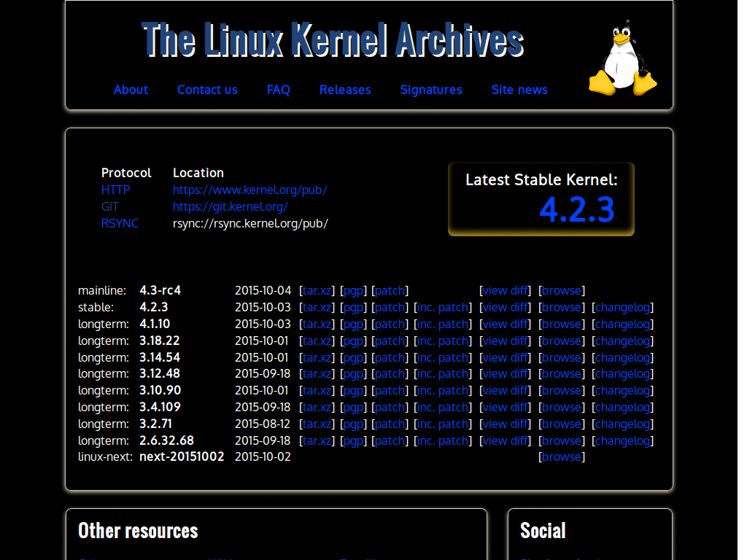
Task: Click The Linux Kernel Archives title banner
Action: coord(333,40)
